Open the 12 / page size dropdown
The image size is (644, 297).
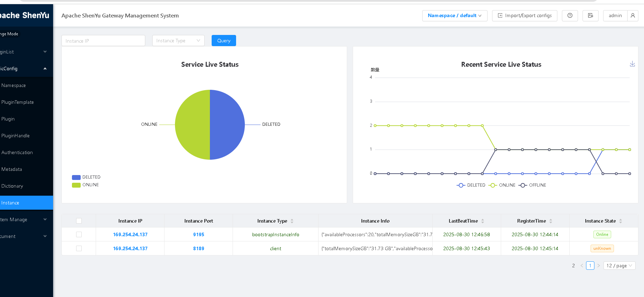pos(619,266)
